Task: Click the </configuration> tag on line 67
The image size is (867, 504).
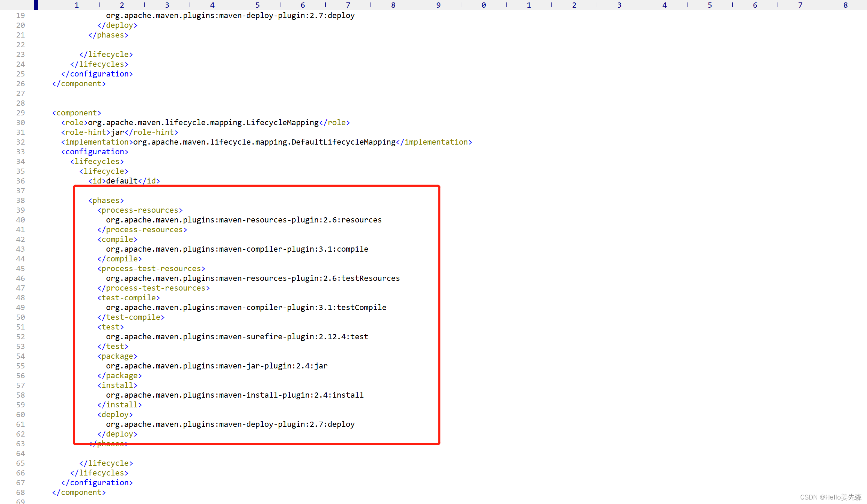Action: click(x=97, y=483)
